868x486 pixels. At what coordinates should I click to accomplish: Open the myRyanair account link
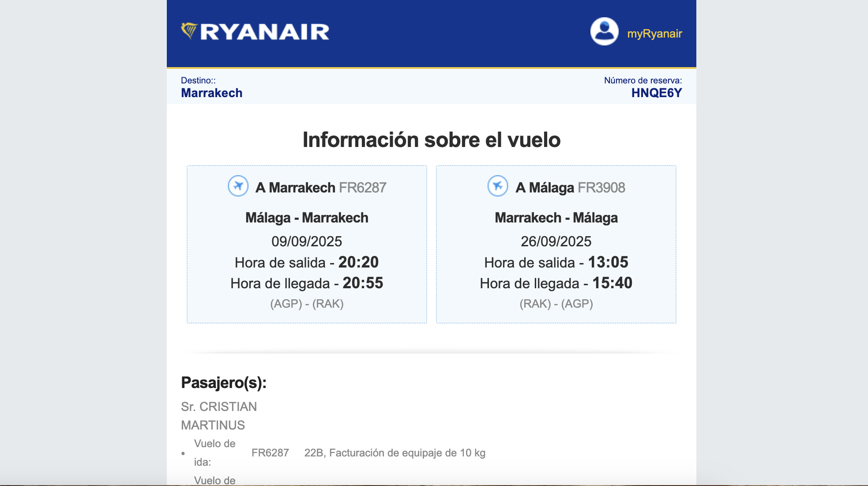pyautogui.click(x=654, y=34)
